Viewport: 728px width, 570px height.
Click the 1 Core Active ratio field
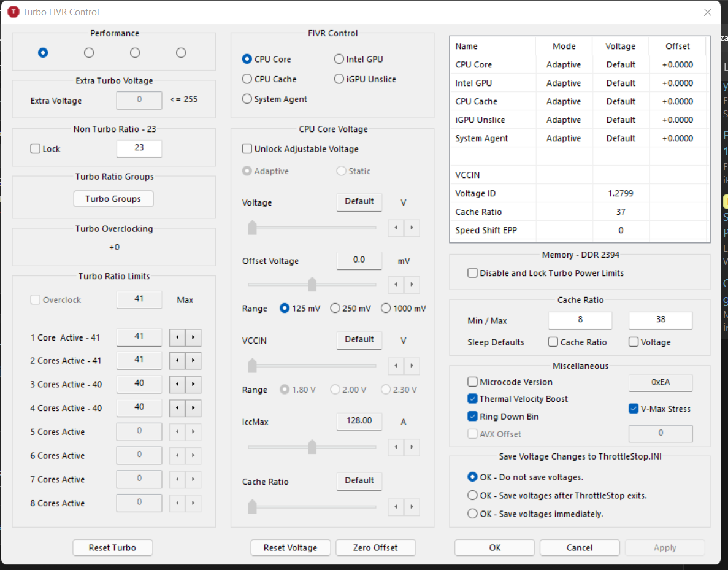tap(139, 337)
